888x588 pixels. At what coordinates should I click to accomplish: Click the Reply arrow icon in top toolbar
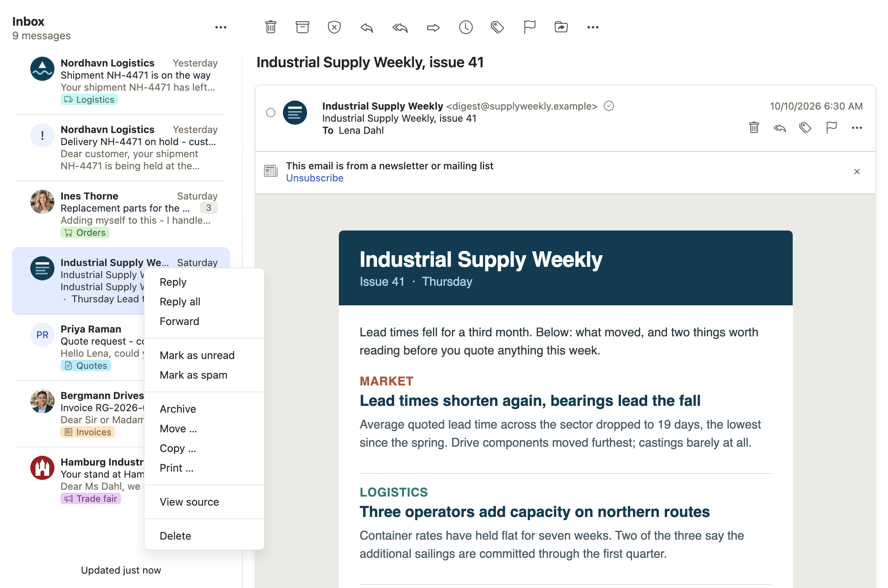[366, 27]
